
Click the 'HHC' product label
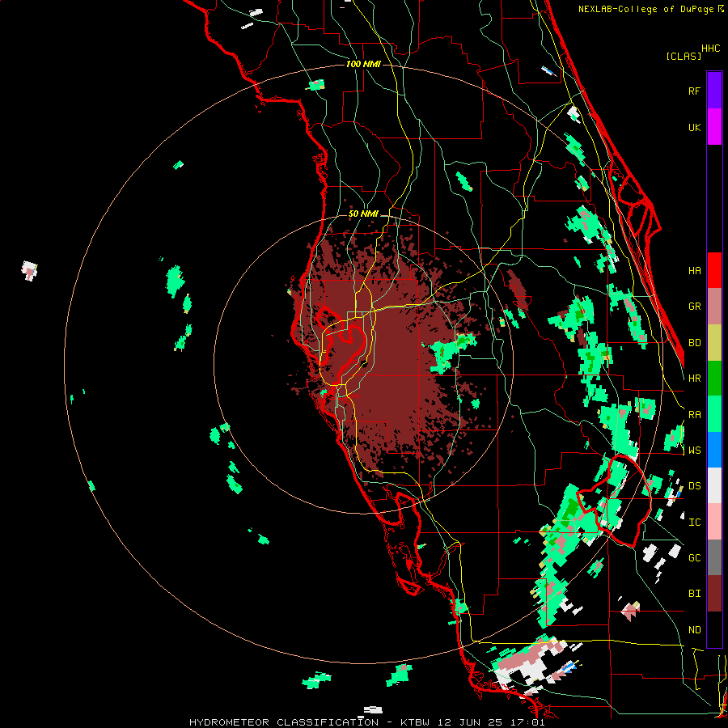point(710,49)
